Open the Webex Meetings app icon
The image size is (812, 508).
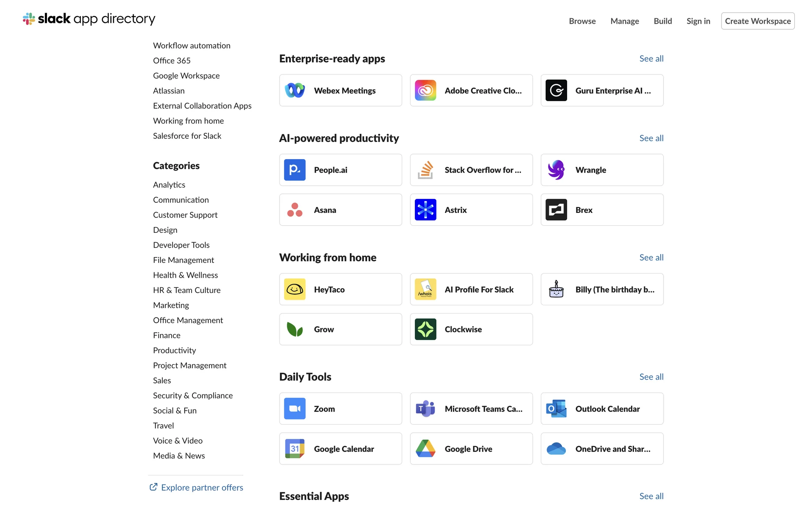(295, 91)
